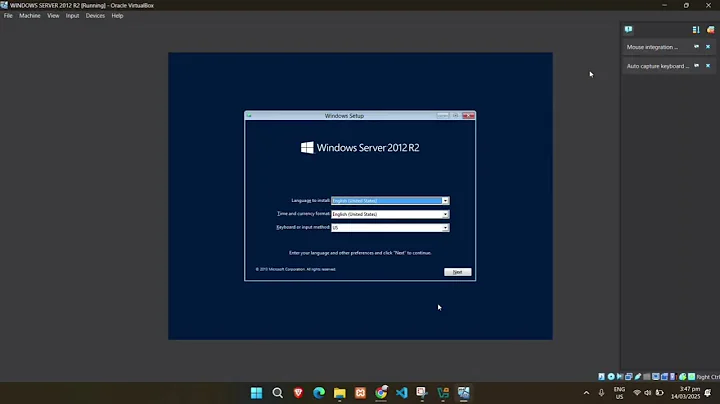Toggle the notification center icon in the side panel
Viewport: 720px width, 404px height.
628,30
